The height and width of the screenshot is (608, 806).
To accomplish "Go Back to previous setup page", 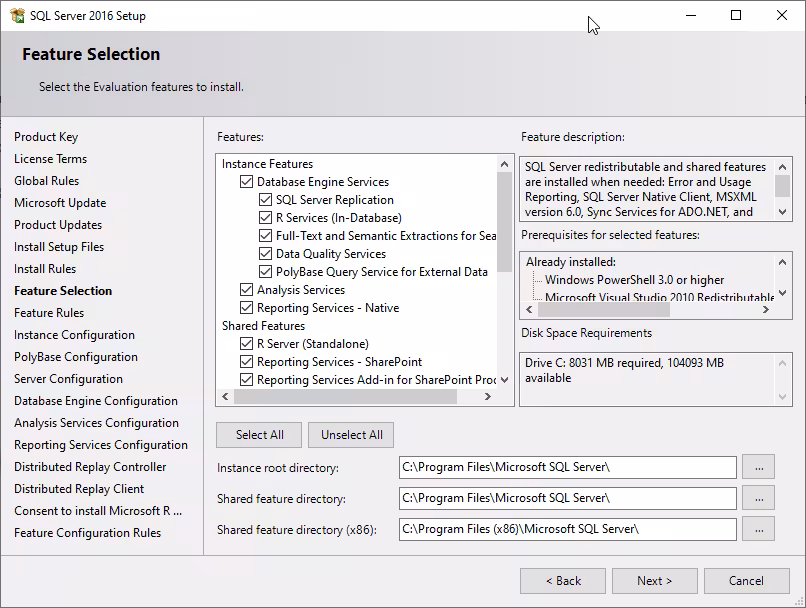I will (x=563, y=581).
